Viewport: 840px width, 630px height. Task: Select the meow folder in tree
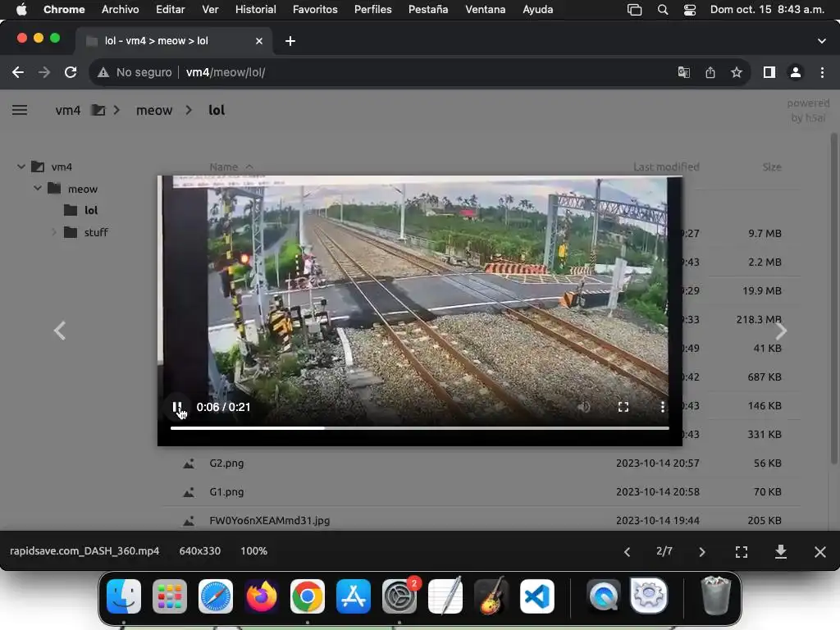click(x=83, y=189)
